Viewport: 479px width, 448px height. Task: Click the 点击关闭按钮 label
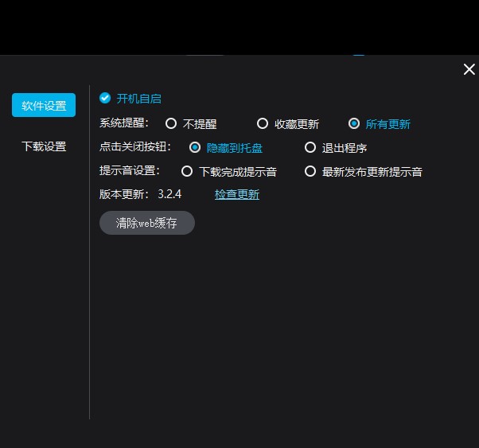[135, 147]
